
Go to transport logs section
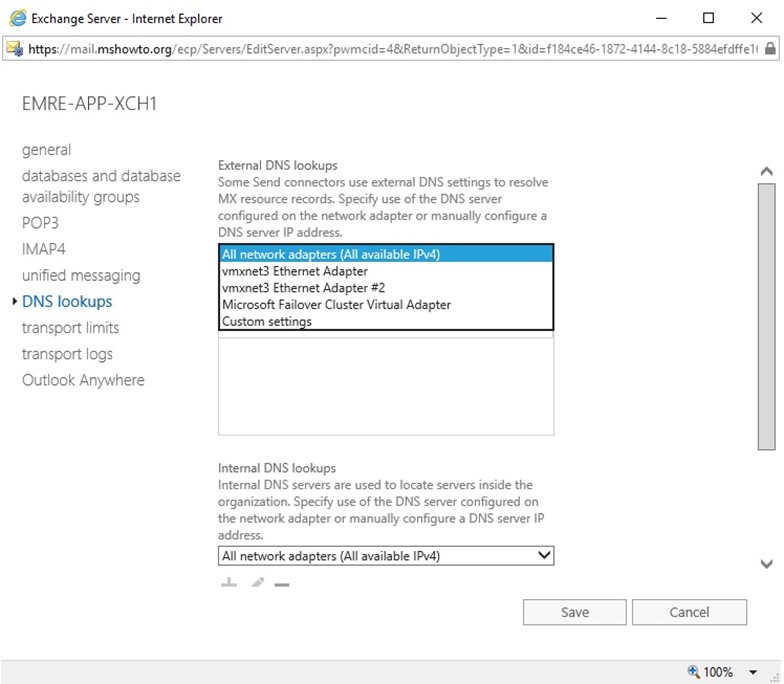(67, 354)
